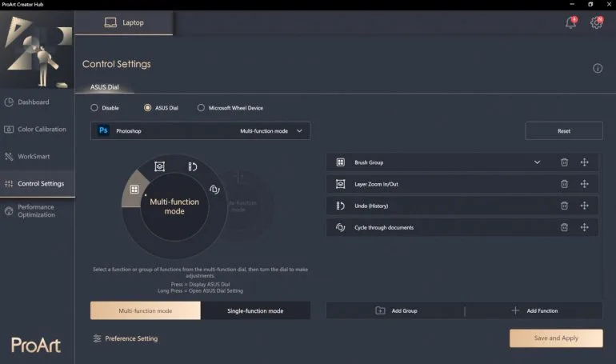Screen dimensions: 616x364
Task: Click the WorkSmart sidebar icon
Action: pyautogui.click(x=9, y=156)
